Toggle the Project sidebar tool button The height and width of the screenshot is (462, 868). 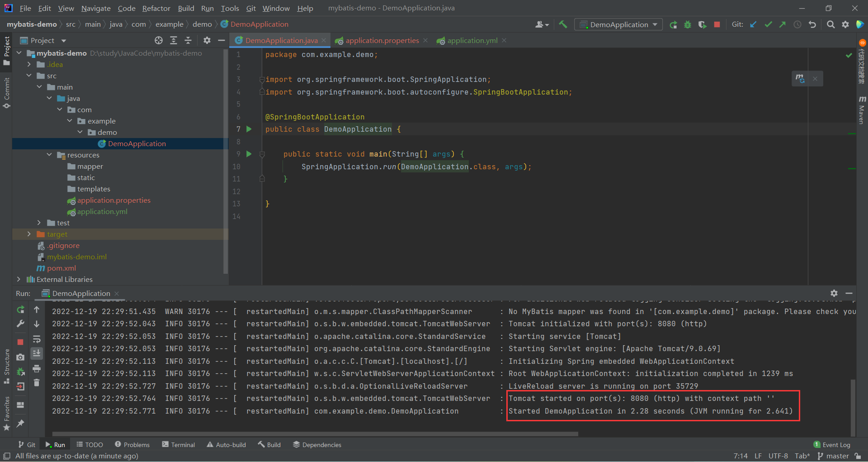click(x=6, y=50)
